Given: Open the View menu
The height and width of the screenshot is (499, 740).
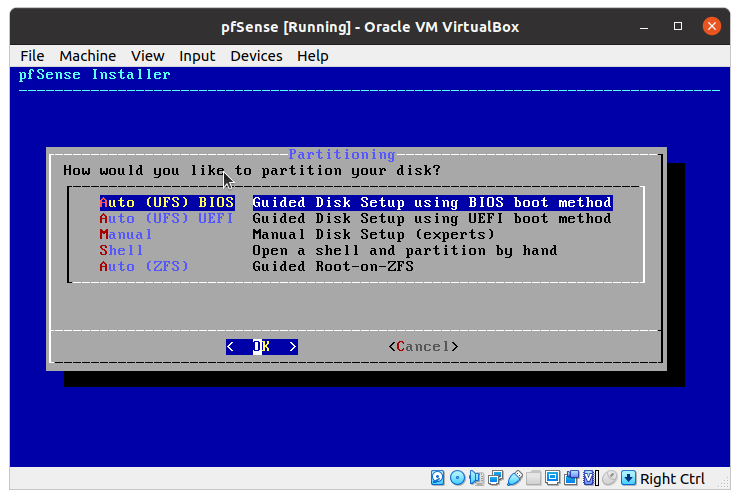Looking at the screenshot, I should click(147, 56).
